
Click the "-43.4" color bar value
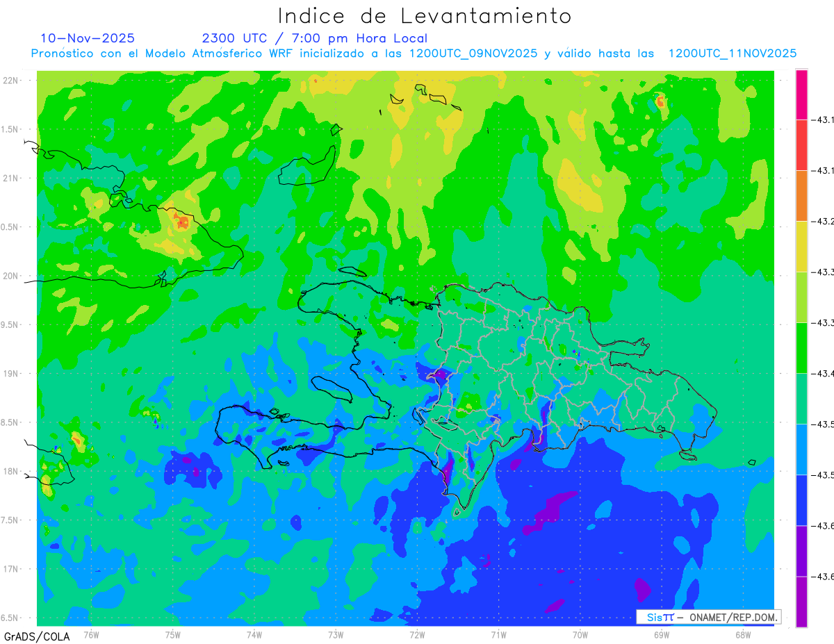point(824,374)
